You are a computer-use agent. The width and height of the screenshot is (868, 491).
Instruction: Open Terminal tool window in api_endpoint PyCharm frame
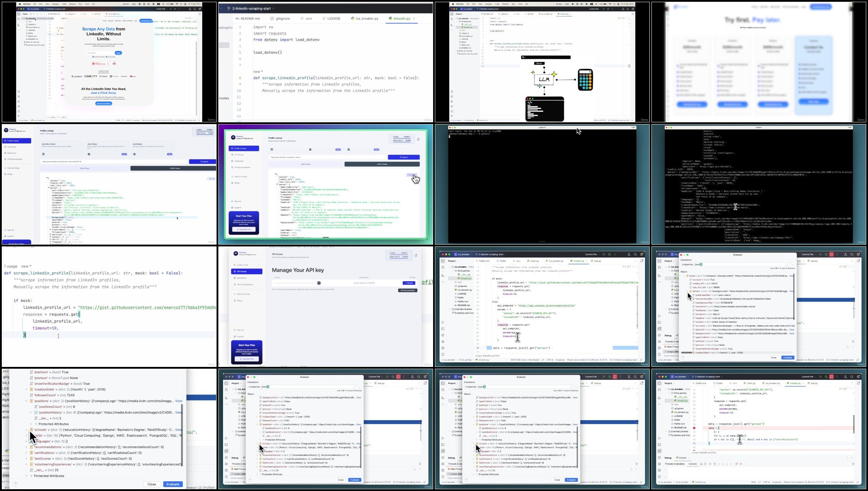point(443,329)
